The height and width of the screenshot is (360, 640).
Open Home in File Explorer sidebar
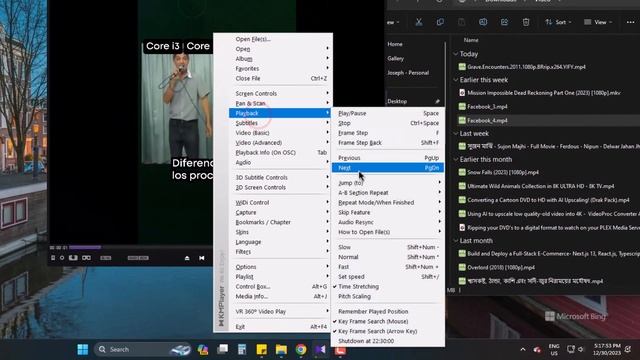[x=395, y=44]
